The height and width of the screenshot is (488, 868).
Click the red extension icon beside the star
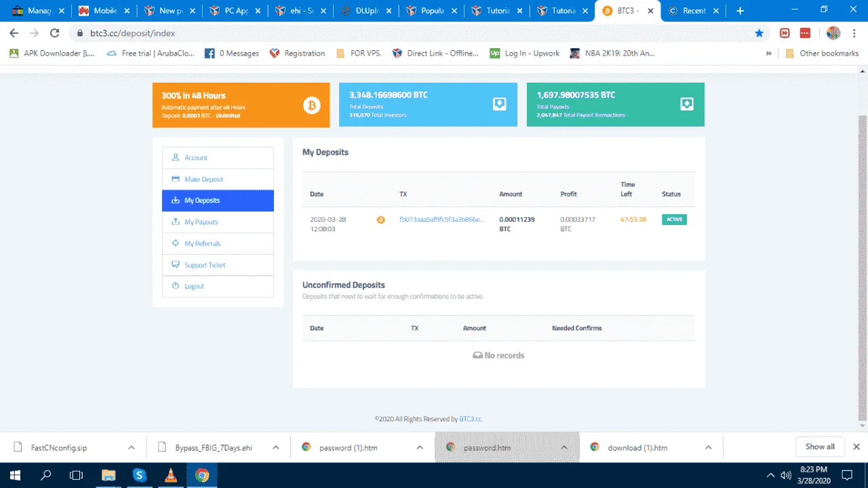785,33
